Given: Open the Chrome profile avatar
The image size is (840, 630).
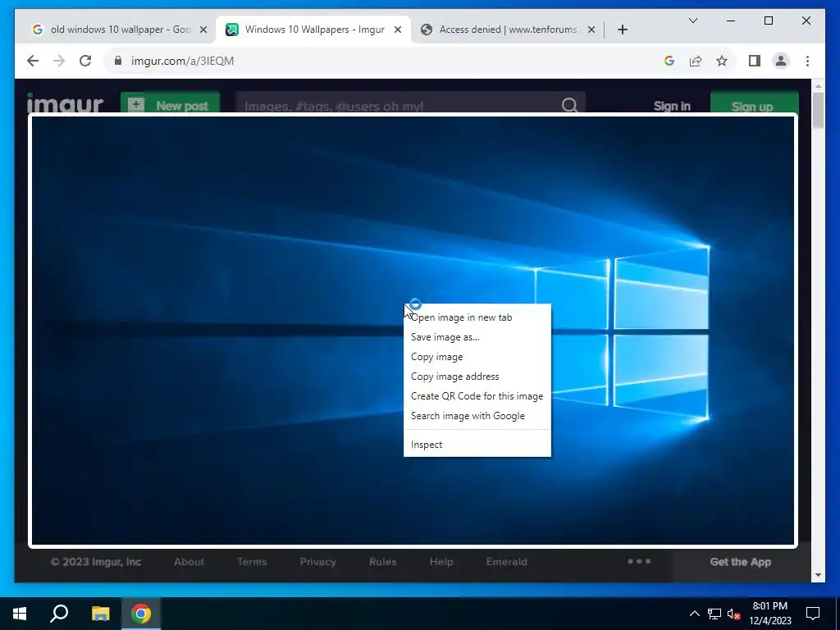Looking at the screenshot, I should pos(781,61).
